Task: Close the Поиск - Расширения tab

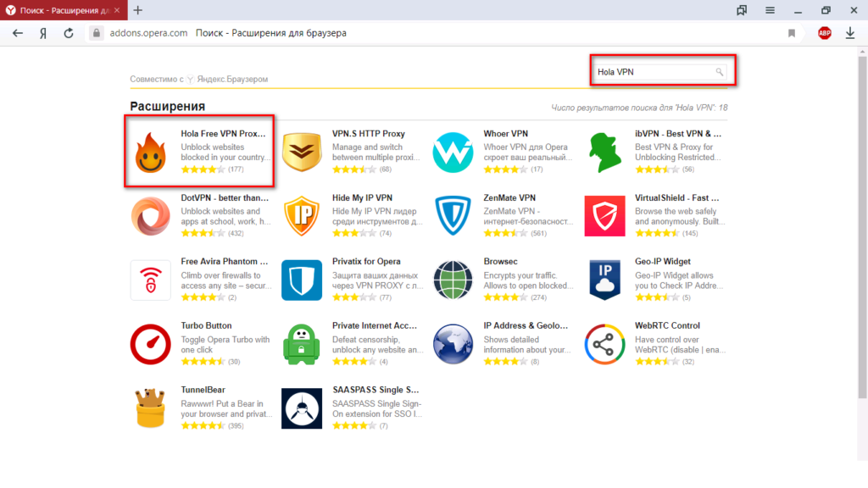Action: click(x=117, y=10)
